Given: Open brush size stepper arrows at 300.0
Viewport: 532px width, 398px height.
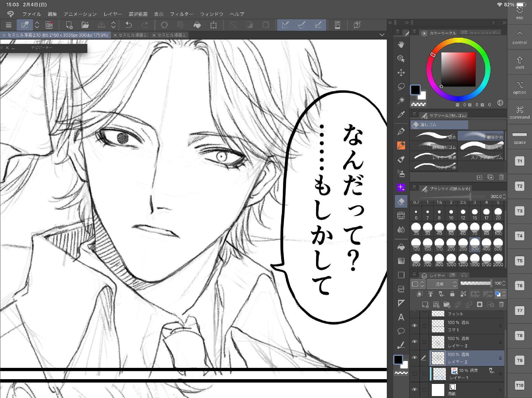Looking at the screenshot, I should pyautogui.click(x=504, y=196).
